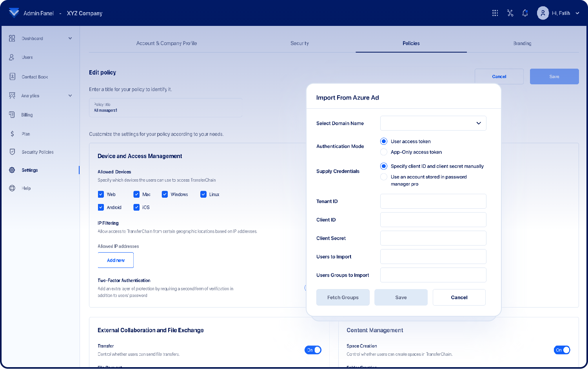Open the Help lifebuoy icon
This screenshot has width=588, height=375.
click(x=12, y=188)
